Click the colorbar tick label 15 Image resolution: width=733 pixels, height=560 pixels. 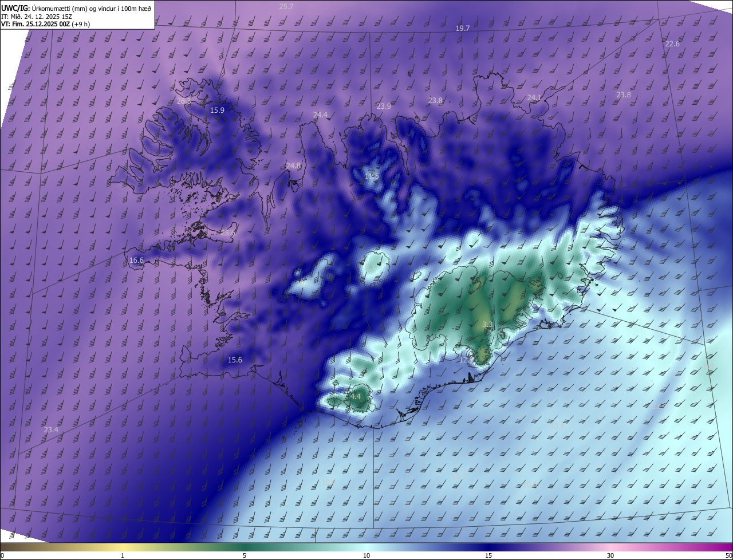(488, 555)
